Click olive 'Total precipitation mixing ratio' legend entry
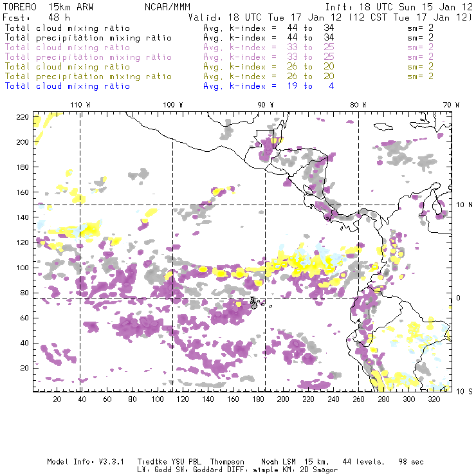This screenshot has width=476, height=476. (x=88, y=77)
